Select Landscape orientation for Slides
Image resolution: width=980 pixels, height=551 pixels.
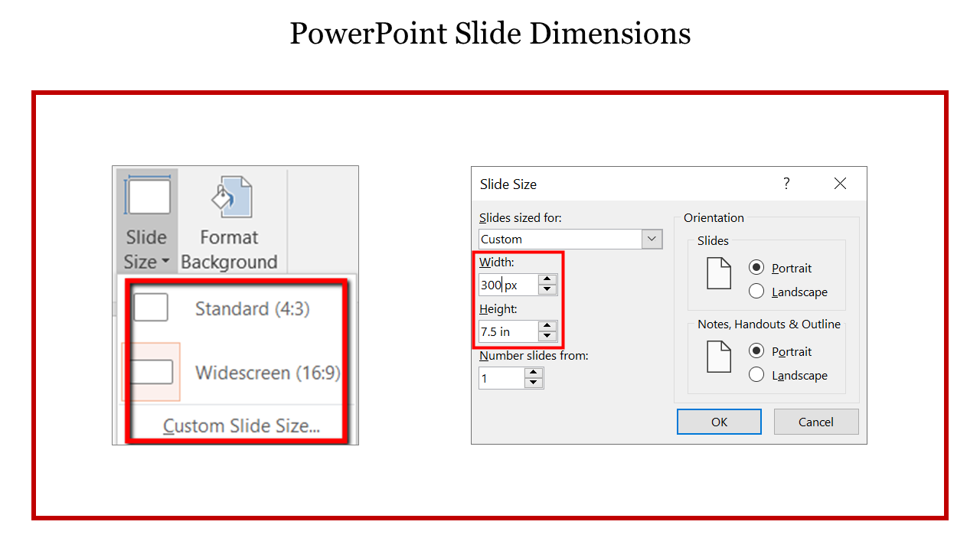tap(756, 292)
